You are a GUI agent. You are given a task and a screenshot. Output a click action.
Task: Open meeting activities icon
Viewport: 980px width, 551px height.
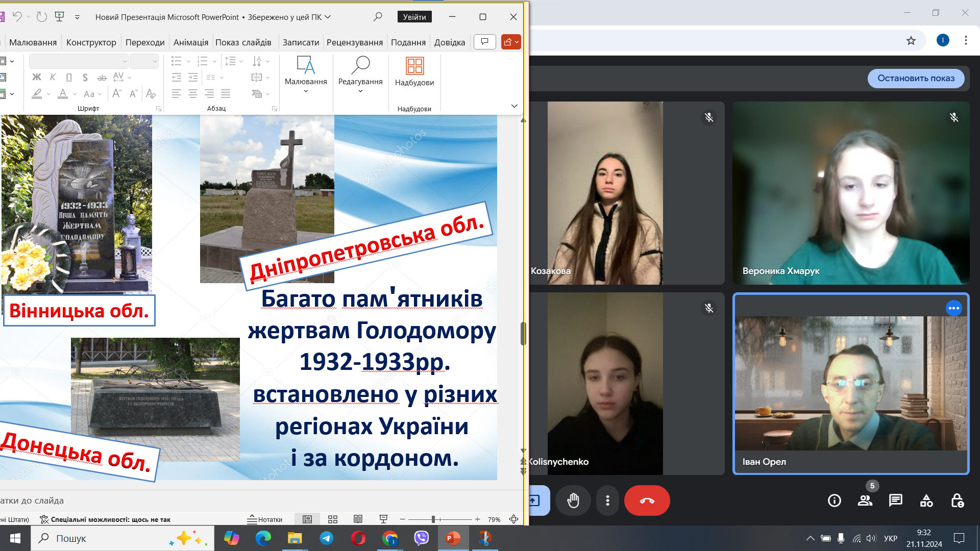(926, 500)
